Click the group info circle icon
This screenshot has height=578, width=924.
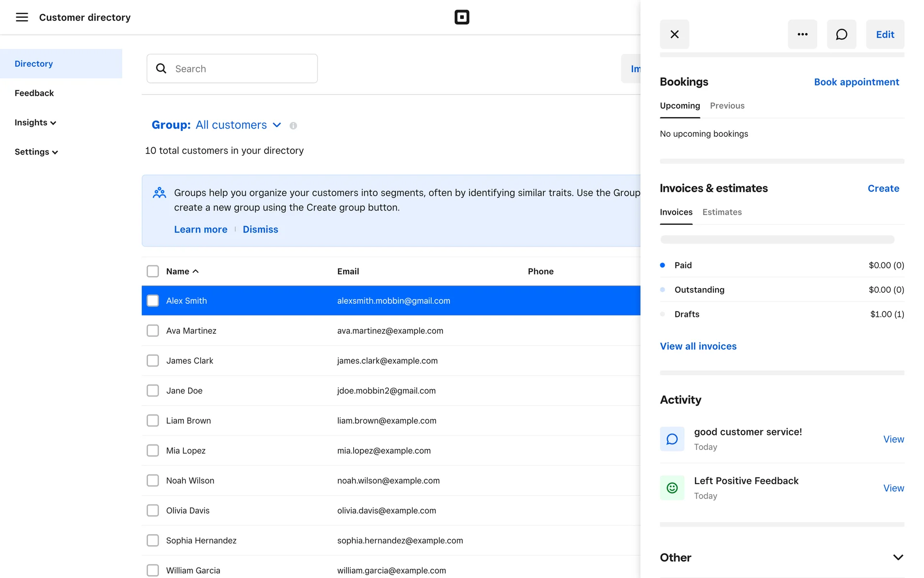pos(293,126)
